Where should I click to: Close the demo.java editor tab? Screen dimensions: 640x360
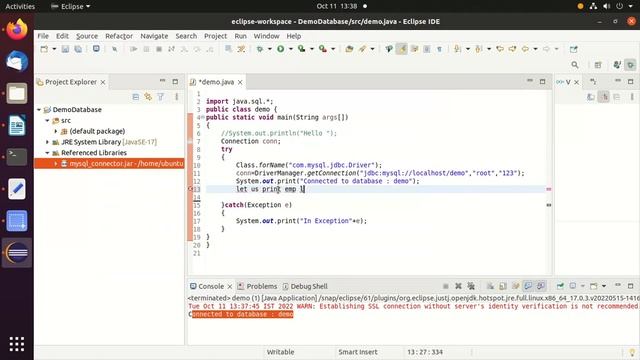click(240, 82)
